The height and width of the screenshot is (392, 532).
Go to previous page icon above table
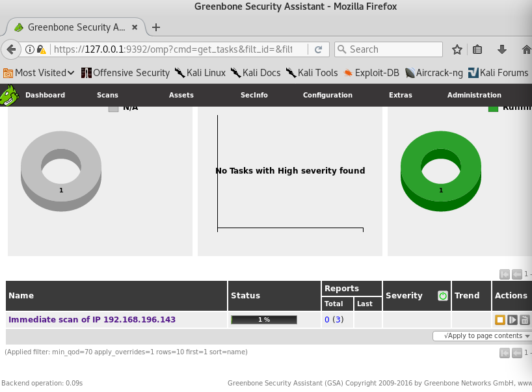(x=517, y=274)
